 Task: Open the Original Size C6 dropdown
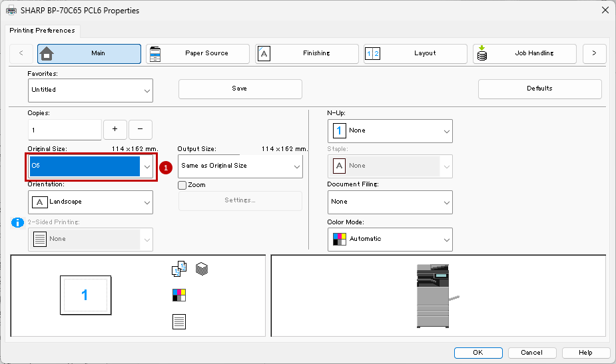pos(91,166)
